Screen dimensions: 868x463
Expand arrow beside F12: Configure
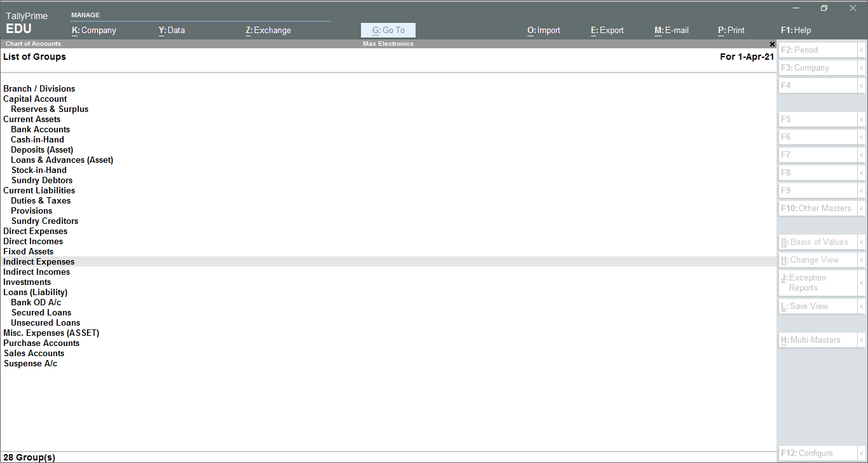(862, 453)
